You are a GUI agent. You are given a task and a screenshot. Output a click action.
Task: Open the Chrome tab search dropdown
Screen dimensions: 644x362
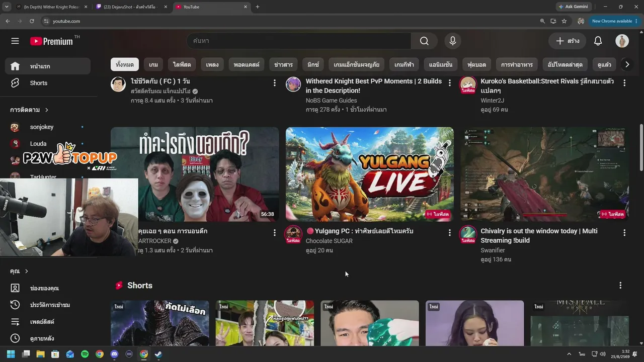(x=7, y=7)
